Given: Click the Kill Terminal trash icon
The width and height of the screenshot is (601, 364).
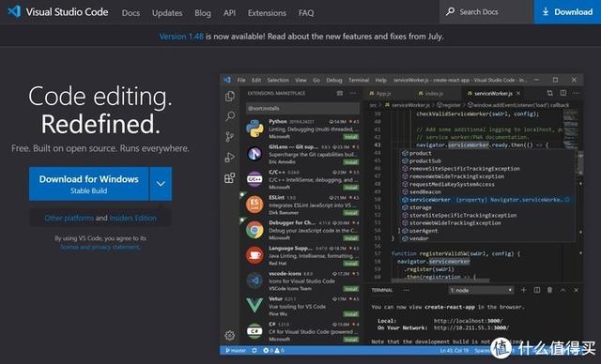Looking at the screenshot, I should coord(550,290).
